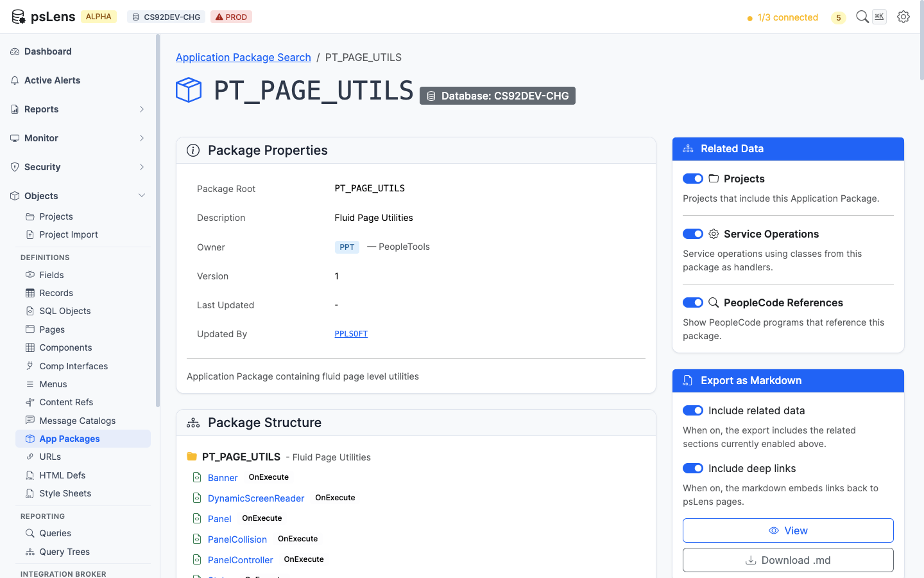Click the Queries magnifier icon in sidebar

coord(30,533)
